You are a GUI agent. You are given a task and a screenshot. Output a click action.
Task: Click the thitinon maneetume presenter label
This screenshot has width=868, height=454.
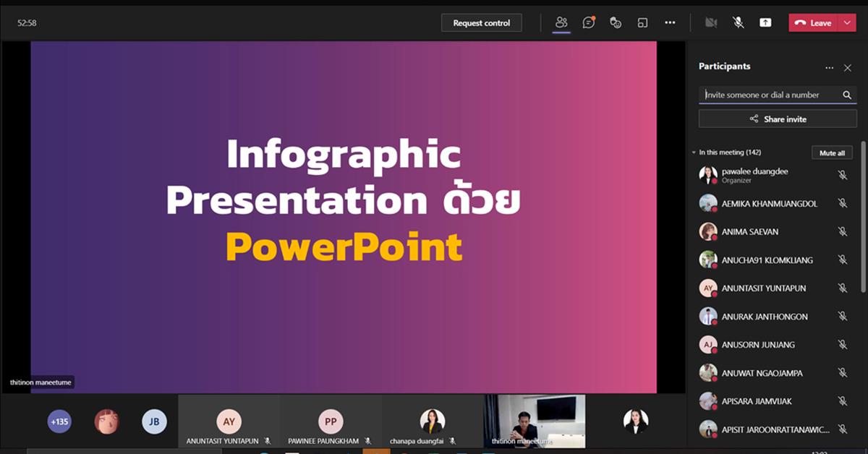(x=41, y=382)
